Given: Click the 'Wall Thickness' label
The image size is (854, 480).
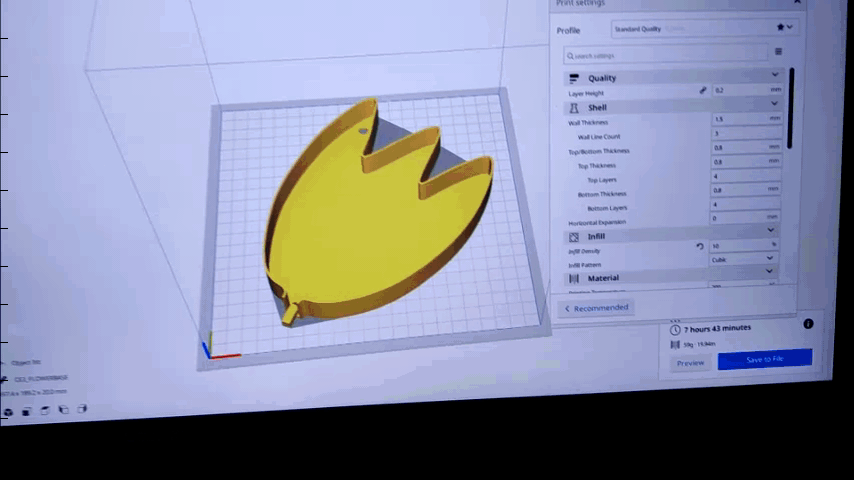Looking at the screenshot, I should pos(588,123).
